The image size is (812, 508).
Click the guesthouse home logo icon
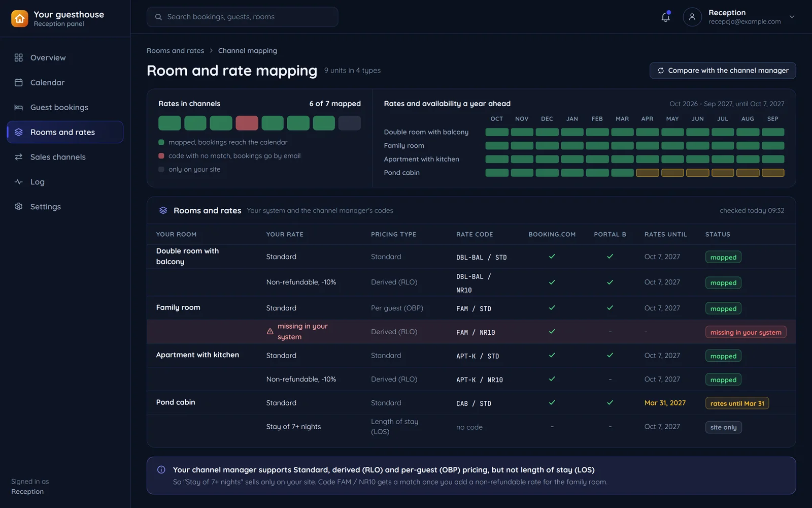(x=19, y=19)
